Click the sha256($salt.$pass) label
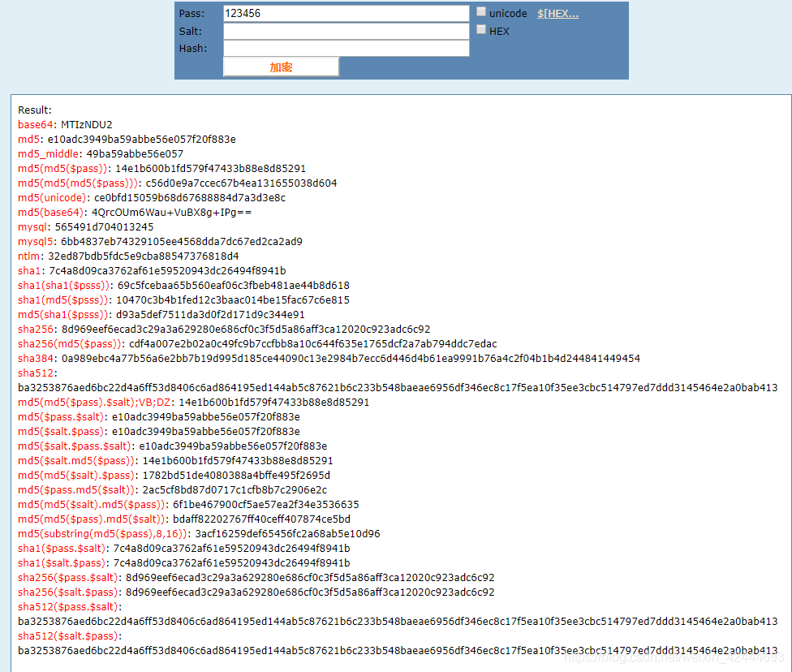 [69, 594]
